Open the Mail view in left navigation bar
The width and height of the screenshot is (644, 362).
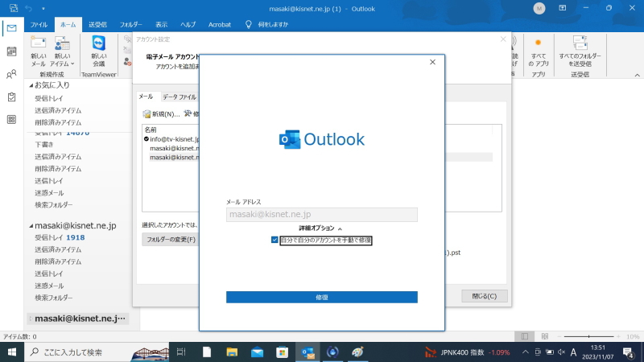pos(11,28)
